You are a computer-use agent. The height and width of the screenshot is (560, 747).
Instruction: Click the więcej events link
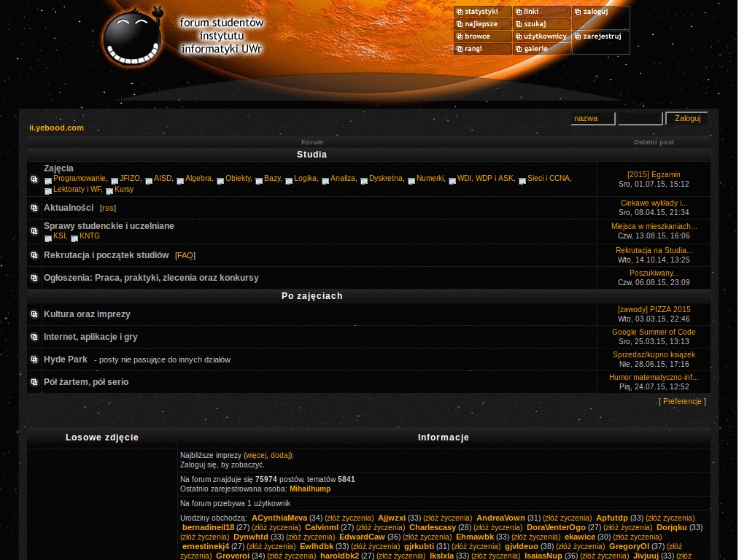[x=256, y=455]
